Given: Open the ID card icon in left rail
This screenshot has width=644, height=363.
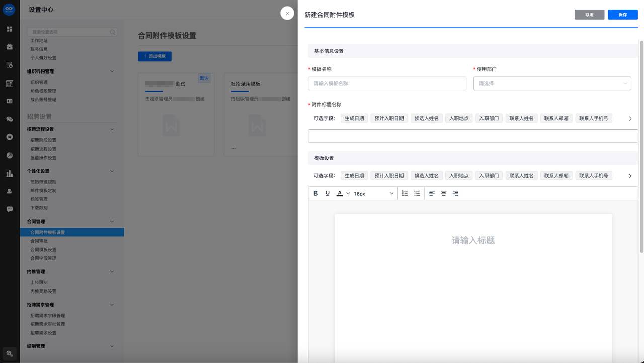Looking at the screenshot, I should tap(10, 101).
